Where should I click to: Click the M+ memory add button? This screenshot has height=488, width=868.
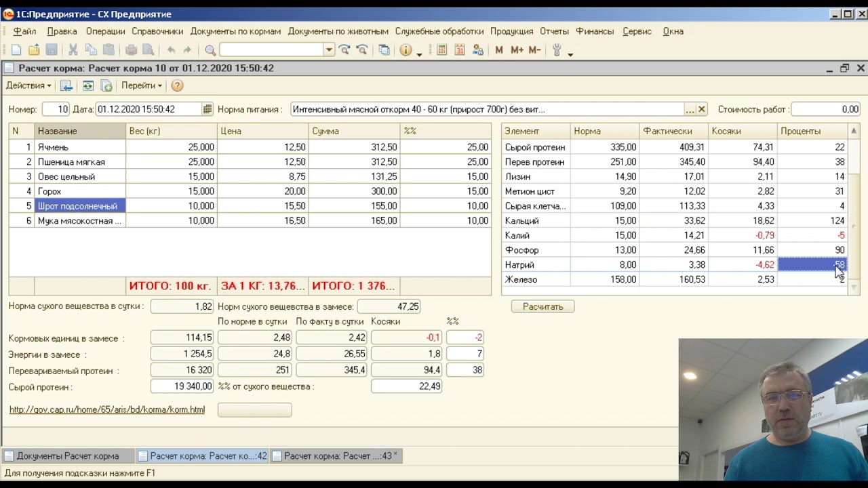pos(517,50)
